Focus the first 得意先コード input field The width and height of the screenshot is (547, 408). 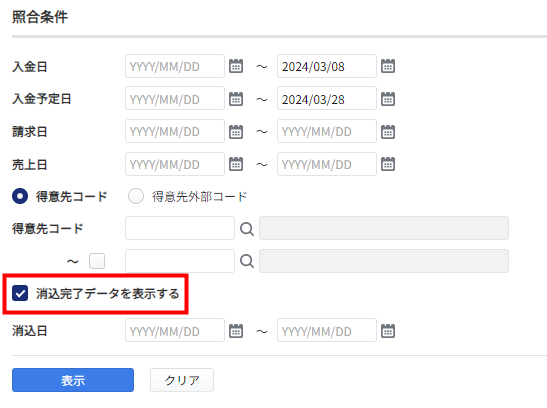tap(180, 228)
